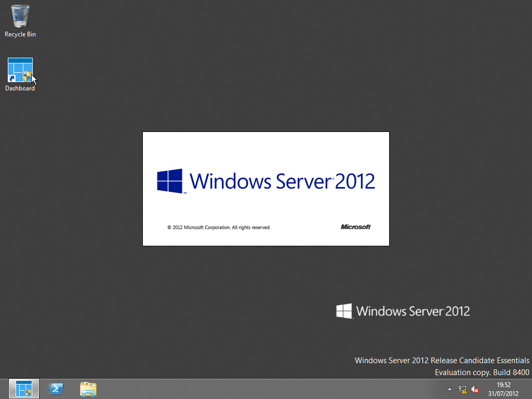The height and width of the screenshot is (399, 532).
Task: Open the 19:52 clock and date
Action: point(503,389)
